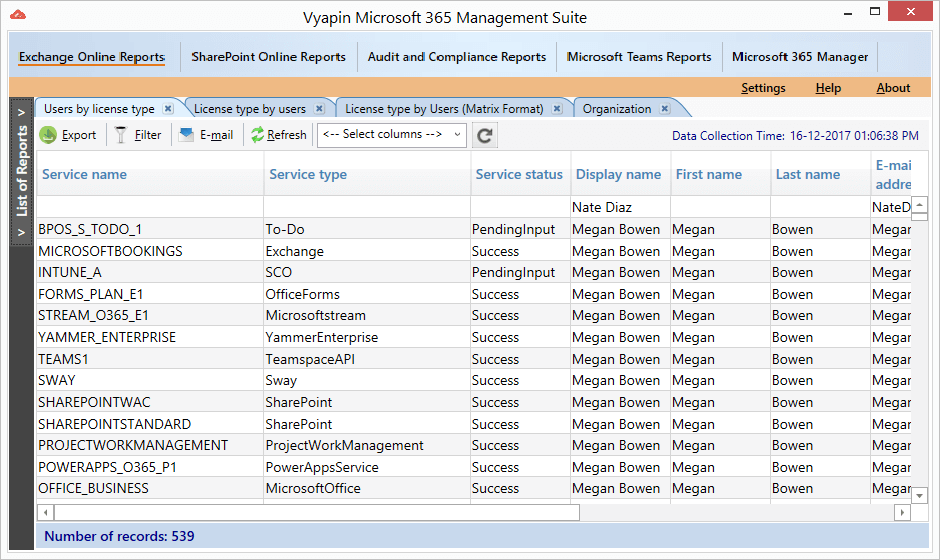Click the Number of records: 539 status text
This screenshot has width=940, height=560.
[119, 536]
